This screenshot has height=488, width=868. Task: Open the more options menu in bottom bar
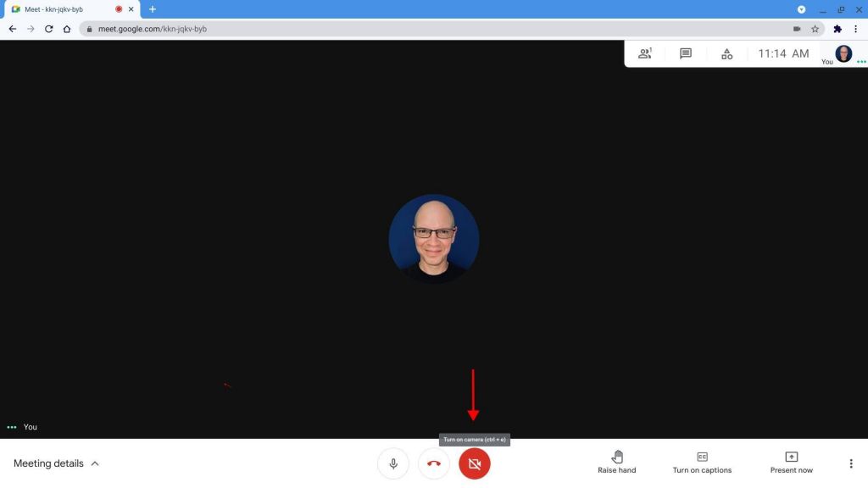click(851, 463)
